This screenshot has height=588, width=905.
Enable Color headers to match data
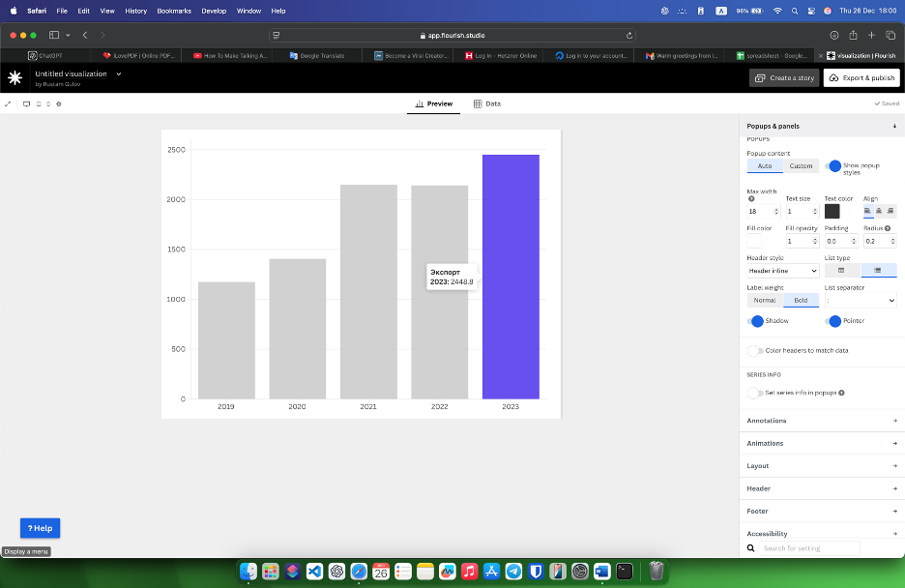[755, 351]
